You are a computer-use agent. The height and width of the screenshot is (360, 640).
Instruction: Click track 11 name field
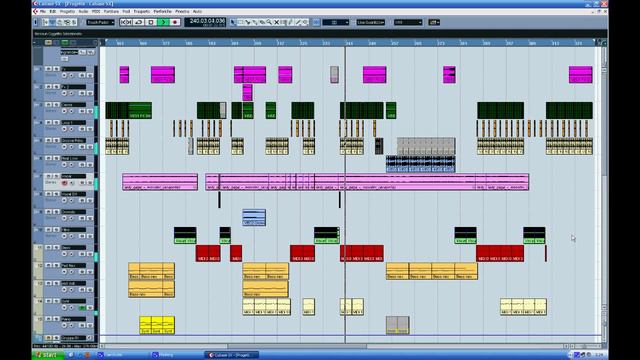tap(73, 247)
